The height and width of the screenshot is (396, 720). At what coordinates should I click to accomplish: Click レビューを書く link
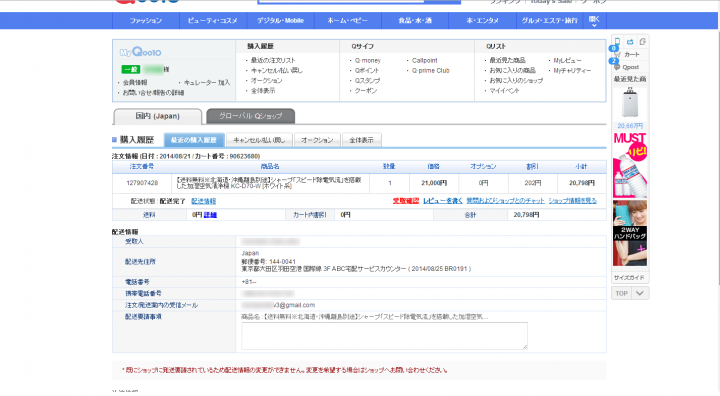443,201
